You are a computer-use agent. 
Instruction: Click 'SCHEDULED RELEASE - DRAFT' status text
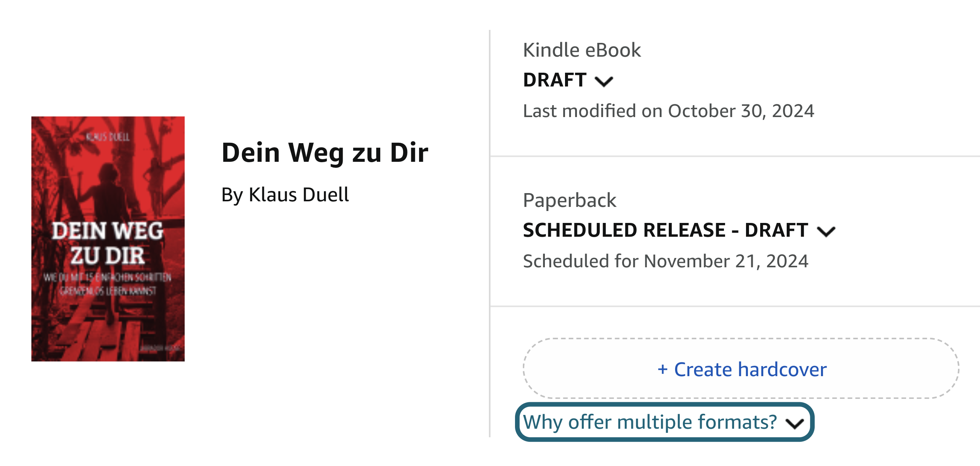pyautogui.click(x=665, y=230)
